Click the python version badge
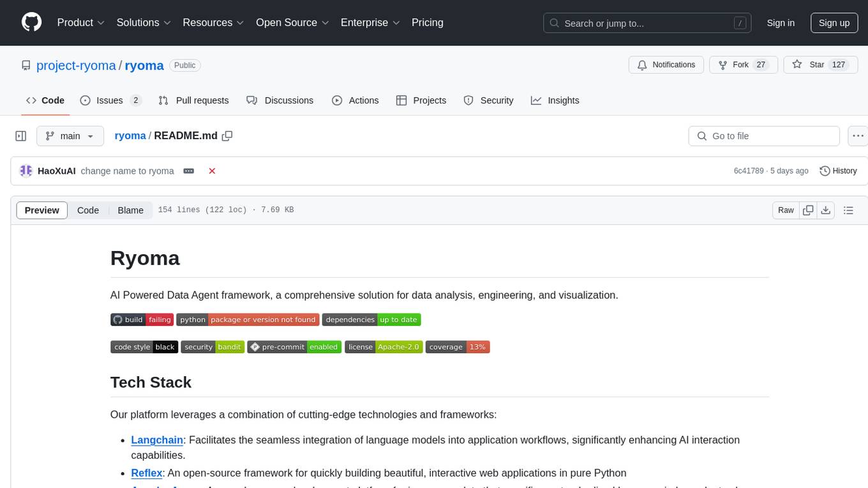The width and height of the screenshot is (868, 488). [x=248, y=319]
